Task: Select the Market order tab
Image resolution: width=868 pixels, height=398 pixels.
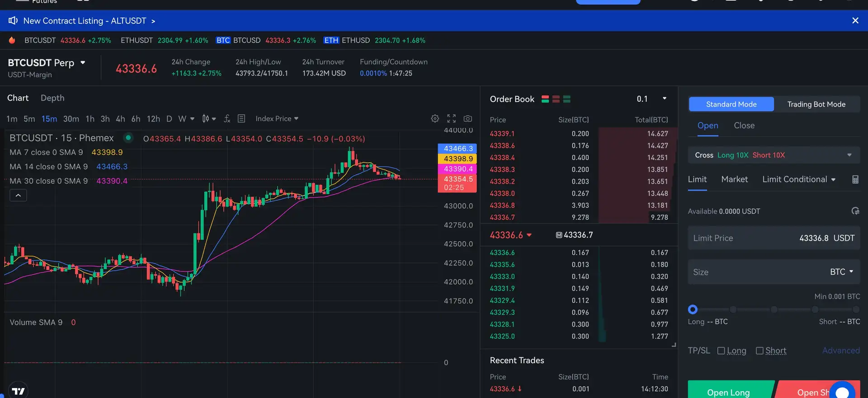Action: point(734,179)
